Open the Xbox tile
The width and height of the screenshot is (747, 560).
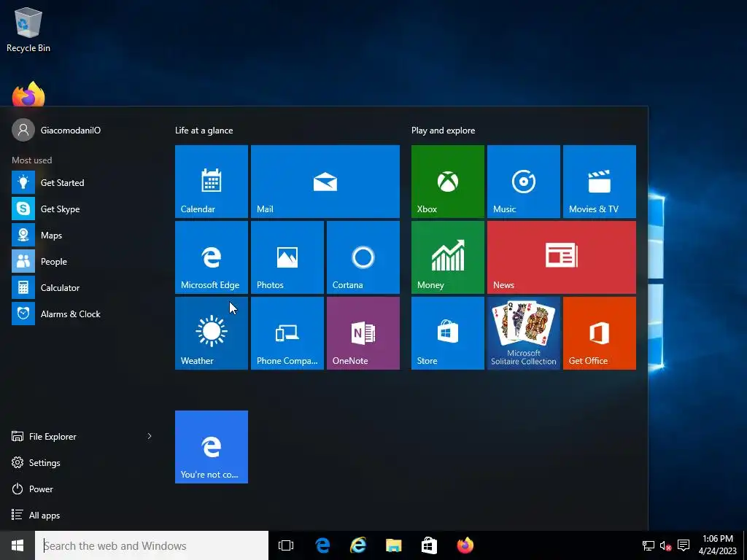pos(448,182)
